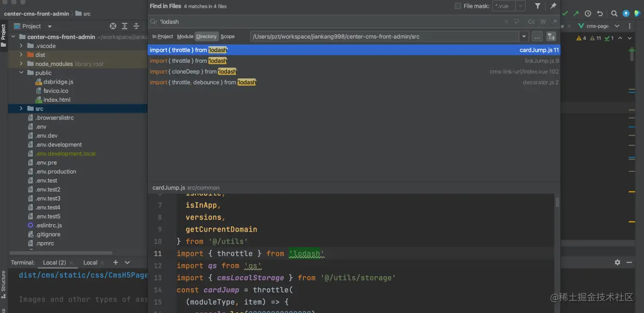Select .env.production file

[56, 171]
